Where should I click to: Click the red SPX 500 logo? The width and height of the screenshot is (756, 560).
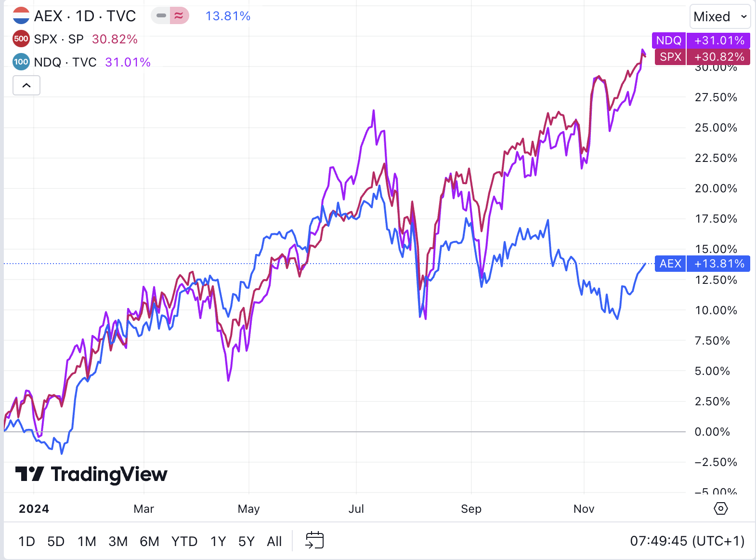21,39
